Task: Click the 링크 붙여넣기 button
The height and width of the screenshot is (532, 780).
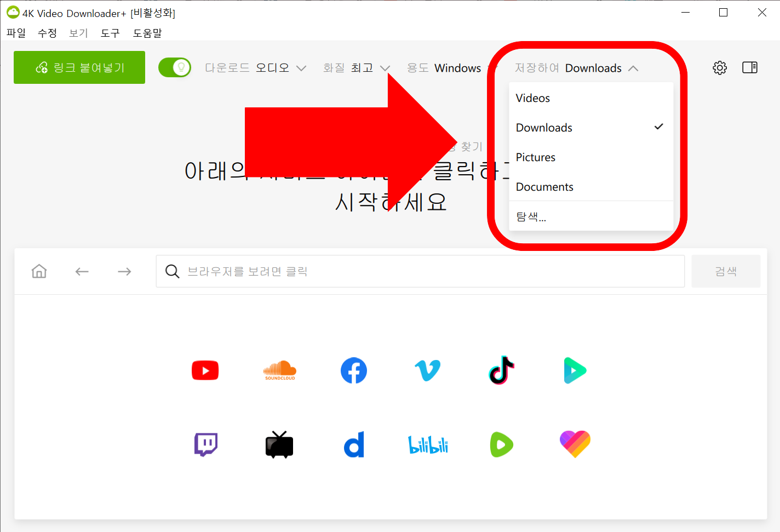Action: pos(79,67)
